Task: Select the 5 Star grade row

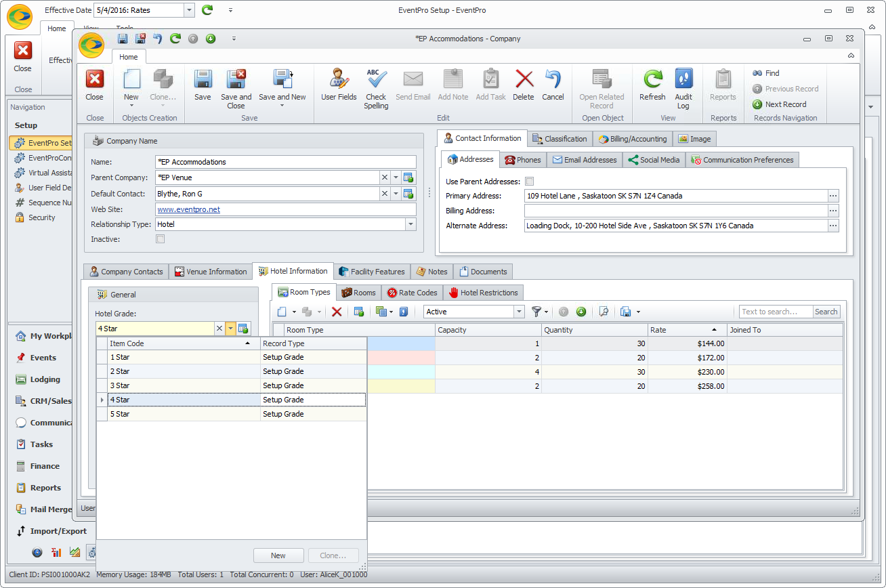Action: click(231, 414)
